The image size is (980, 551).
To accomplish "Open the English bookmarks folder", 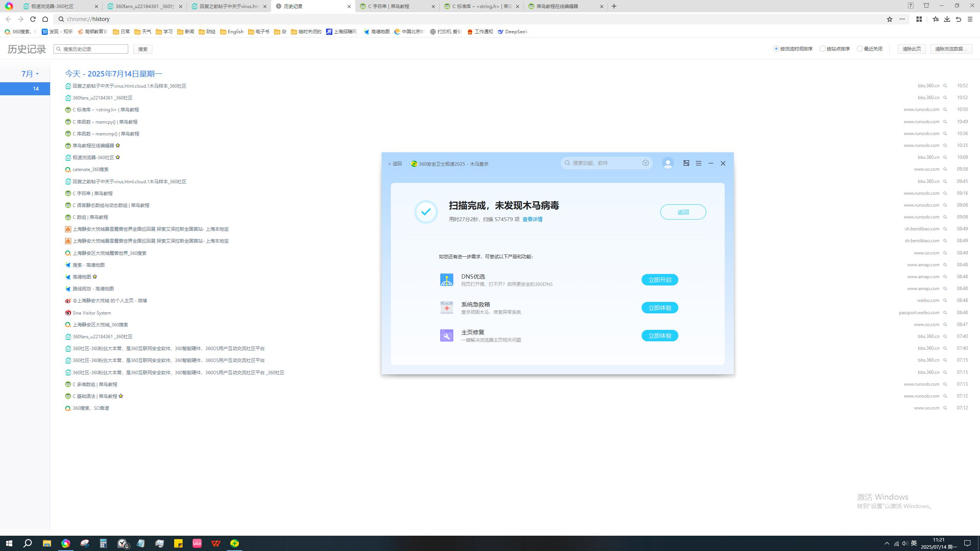I will click(x=232, y=32).
